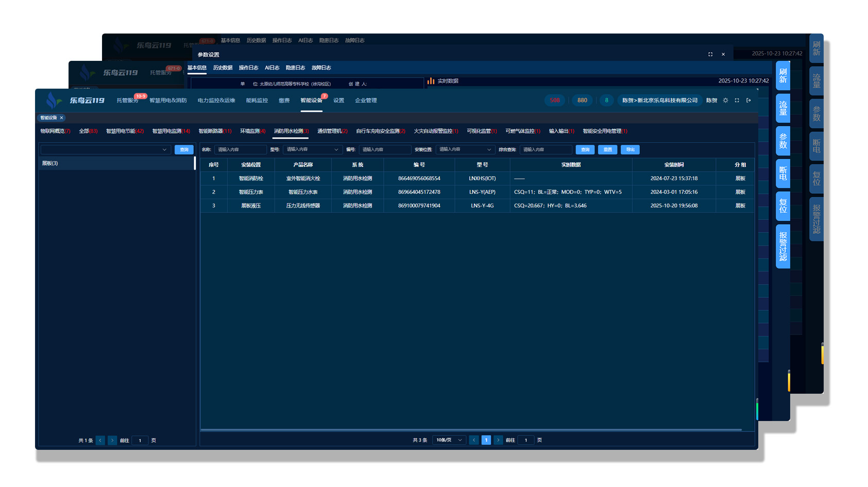
Task: Maximize the 参数设置 dialog
Action: tap(710, 54)
